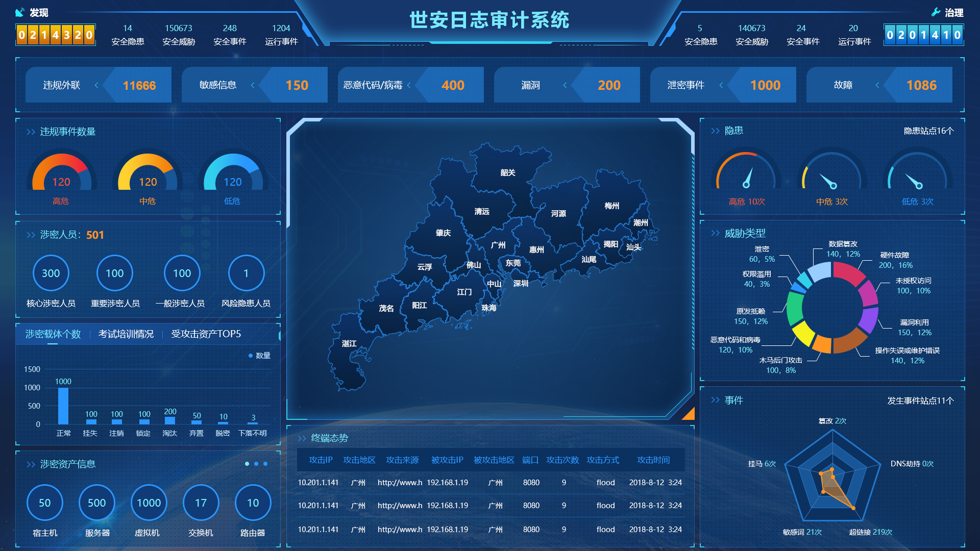Click the red 硬件故障 donut chart segment
980x551 pixels.
coord(848,273)
